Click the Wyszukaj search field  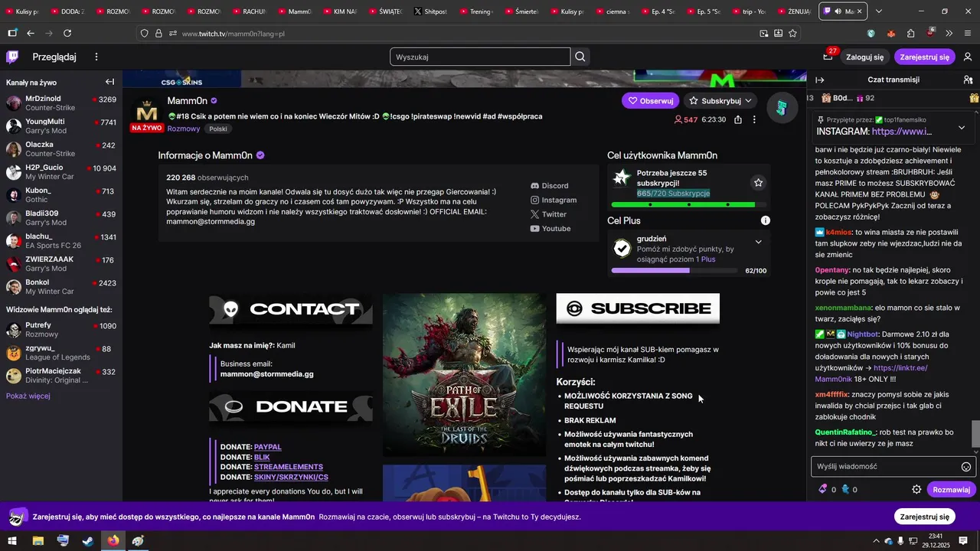pos(480,57)
